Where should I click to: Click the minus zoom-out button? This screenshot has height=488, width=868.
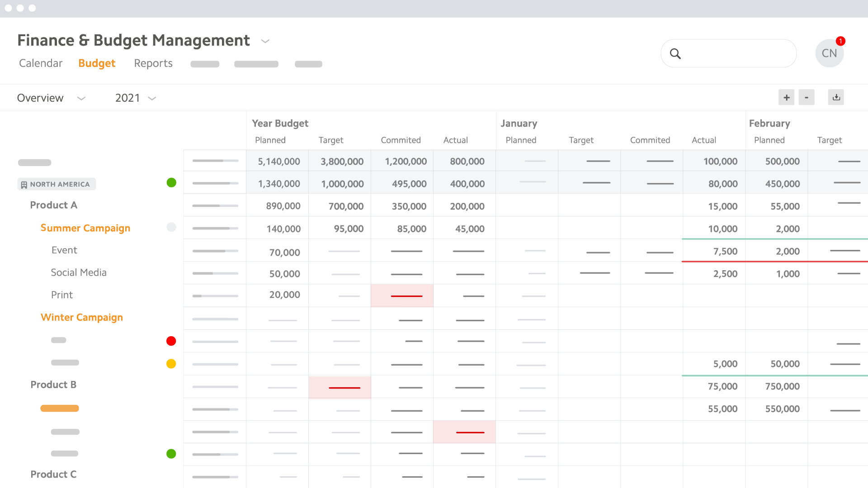pos(806,97)
